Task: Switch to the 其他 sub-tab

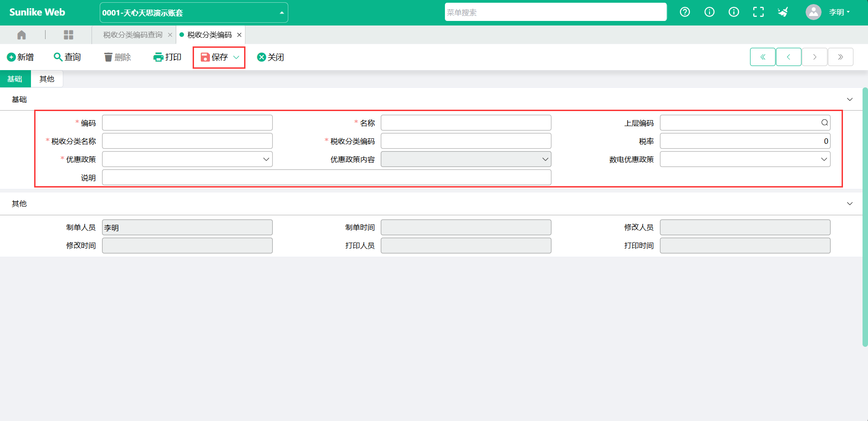Action: click(x=47, y=79)
